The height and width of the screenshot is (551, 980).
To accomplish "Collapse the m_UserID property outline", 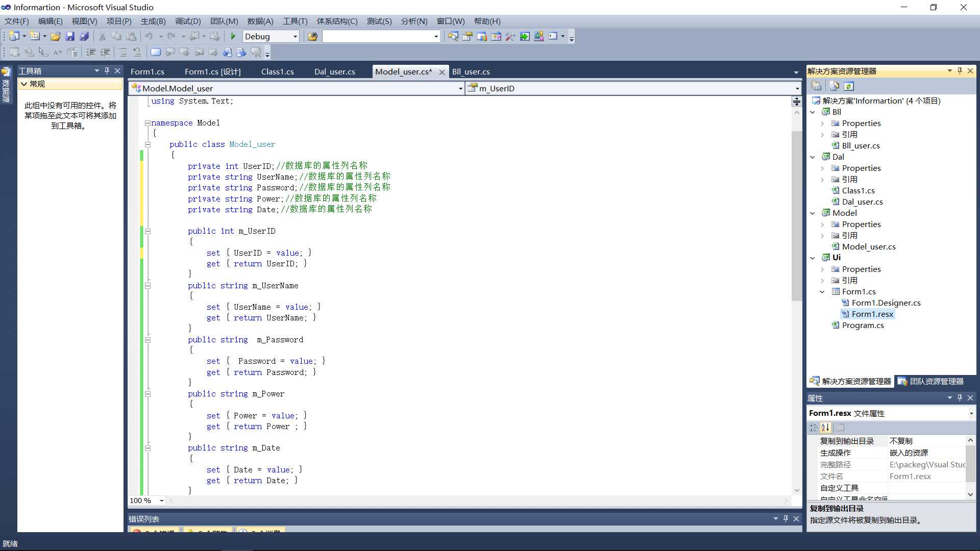I will click(x=148, y=231).
